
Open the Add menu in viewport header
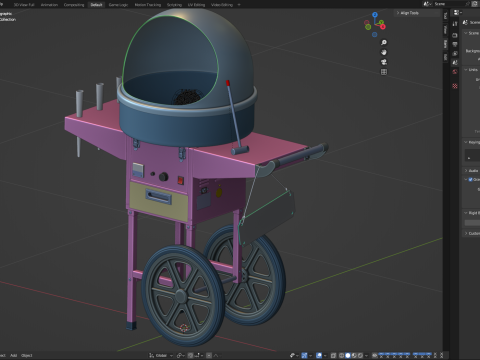pyautogui.click(x=13, y=355)
